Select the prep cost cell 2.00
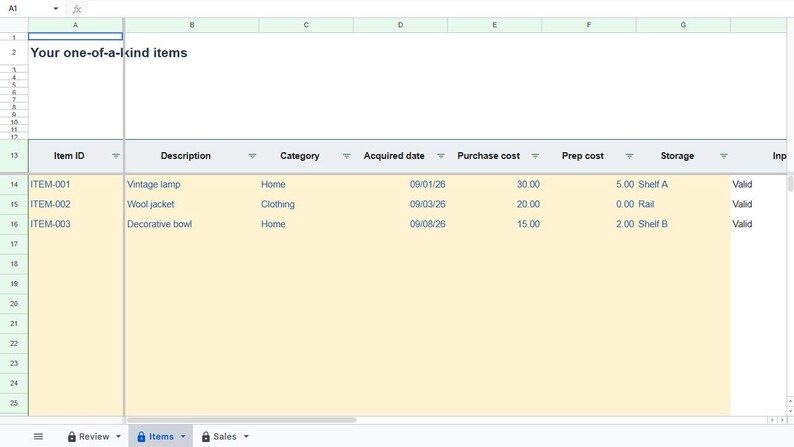 click(x=588, y=224)
